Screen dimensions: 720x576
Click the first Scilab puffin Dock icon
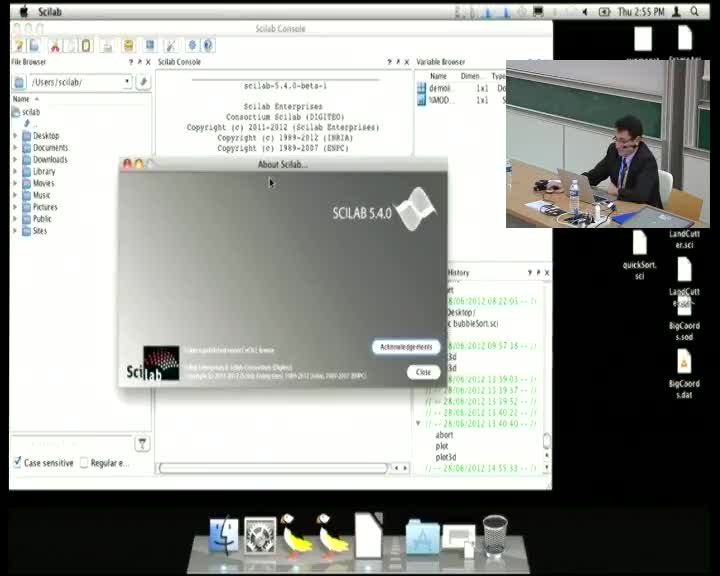[x=294, y=535]
